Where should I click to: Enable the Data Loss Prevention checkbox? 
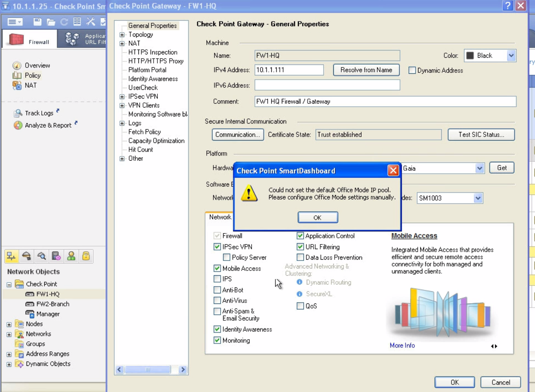[x=300, y=258]
